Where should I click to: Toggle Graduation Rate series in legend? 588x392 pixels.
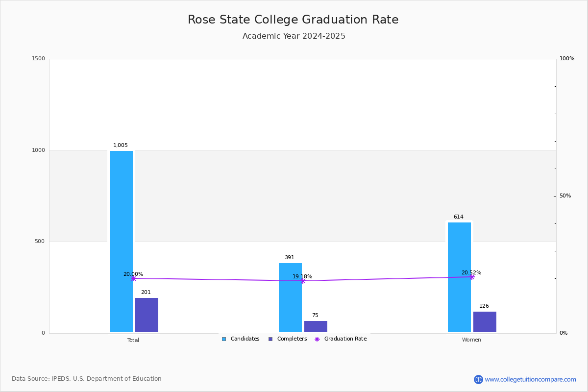click(341, 339)
